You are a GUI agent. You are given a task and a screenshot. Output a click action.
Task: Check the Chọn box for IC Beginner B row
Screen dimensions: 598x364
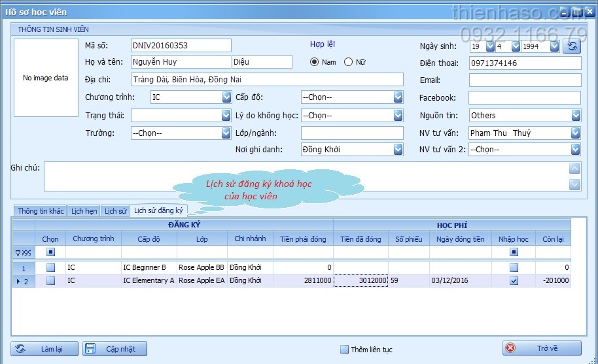[50, 268]
